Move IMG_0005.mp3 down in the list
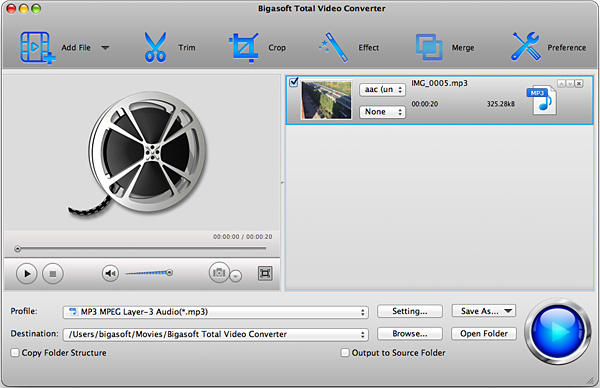This screenshot has width=600, height=388. tap(570, 83)
